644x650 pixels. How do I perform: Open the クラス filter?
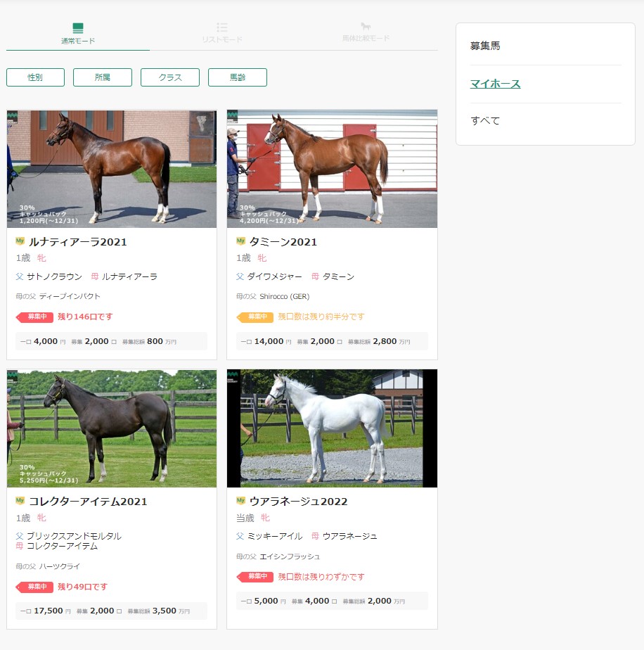click(170, 77)
